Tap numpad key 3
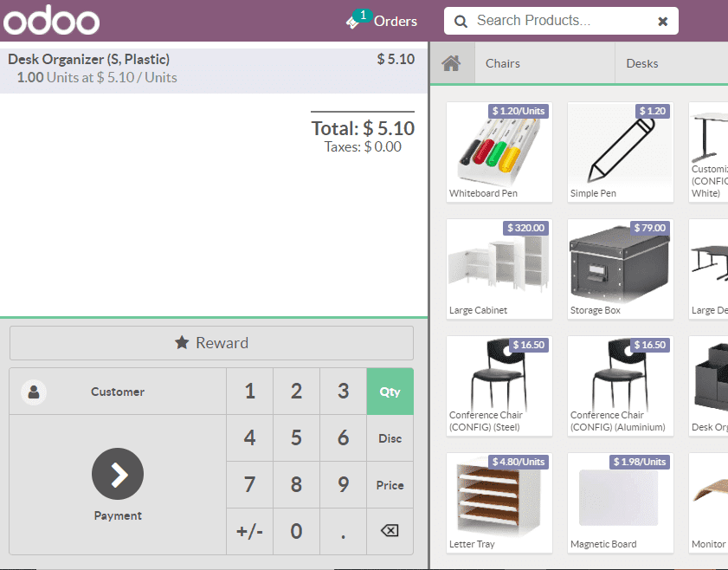Screen dimensions: 728x570 tap(343, 392)
